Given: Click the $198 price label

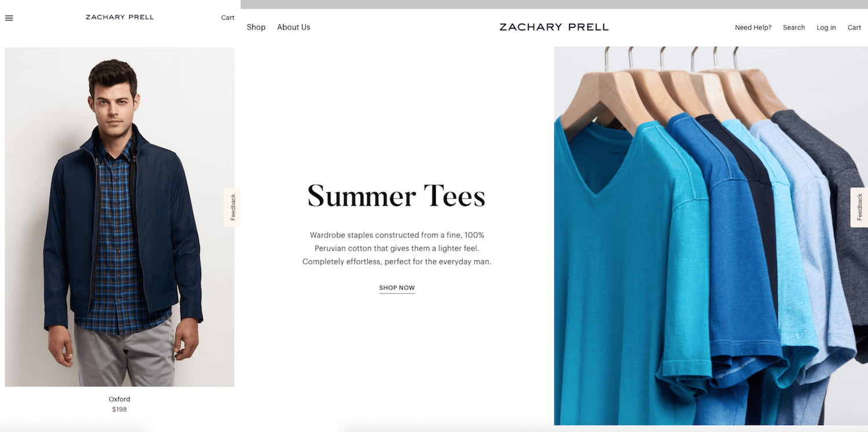Looking at the screenshot, I should [x=119, y=409].
